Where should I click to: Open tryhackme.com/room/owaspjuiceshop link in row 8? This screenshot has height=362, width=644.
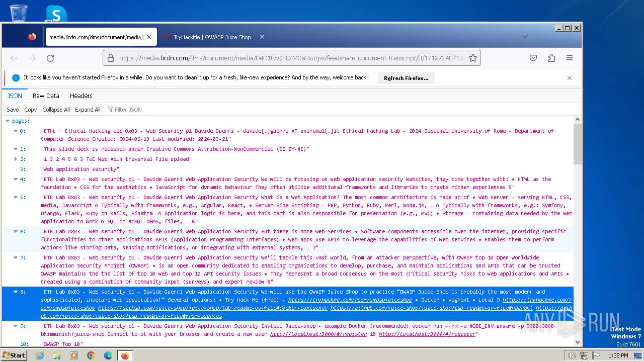pos(350,300)
